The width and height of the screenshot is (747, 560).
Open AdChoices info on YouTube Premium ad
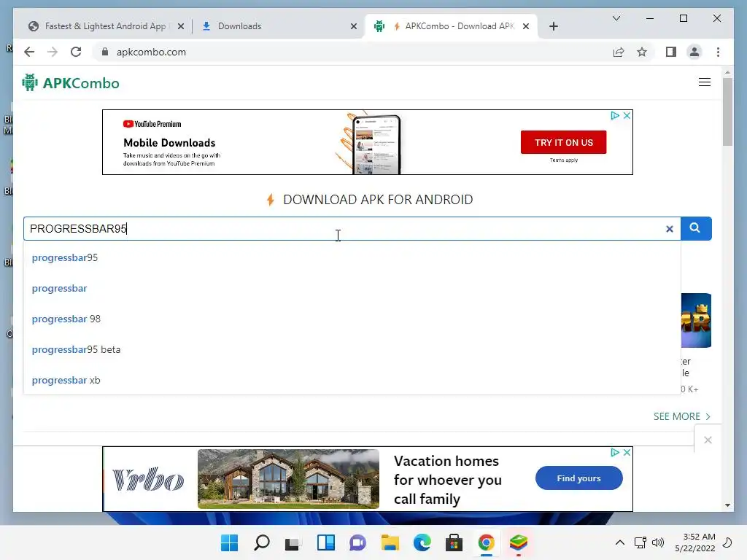[x=615, y=115]
